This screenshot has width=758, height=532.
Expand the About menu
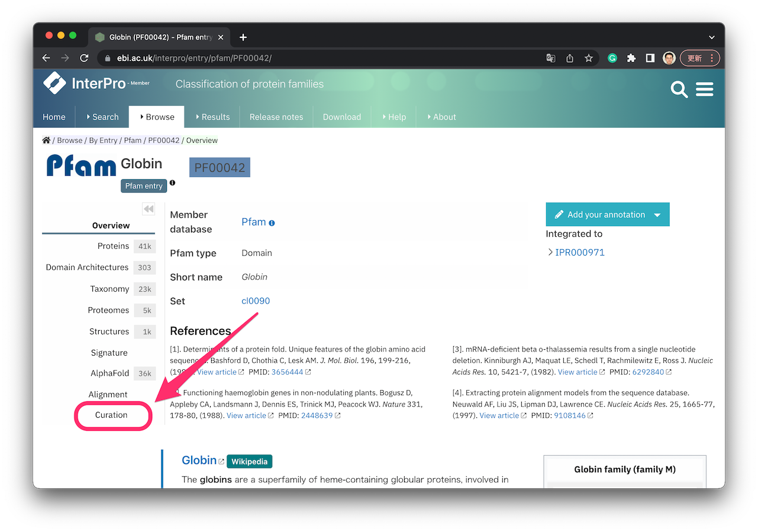pyautogui.click(x=441, y=117)
